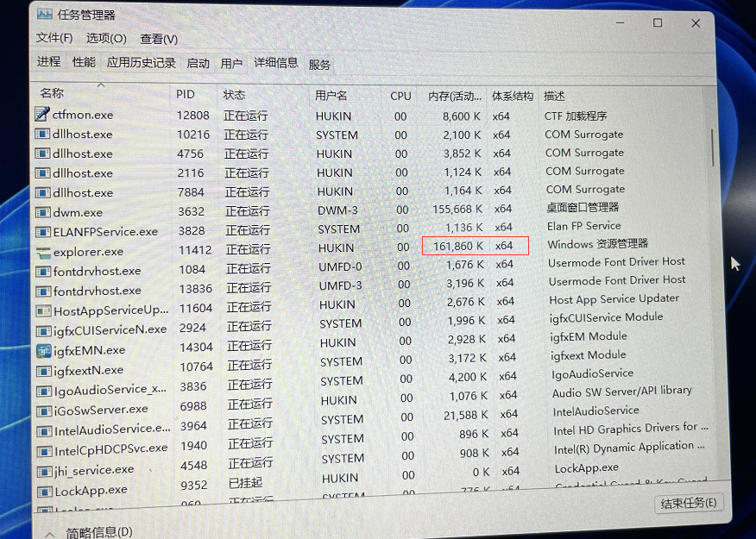Click the IgoAudioService description text
Viewport: 756px width, 539px height.
click(x=593, y=373)
